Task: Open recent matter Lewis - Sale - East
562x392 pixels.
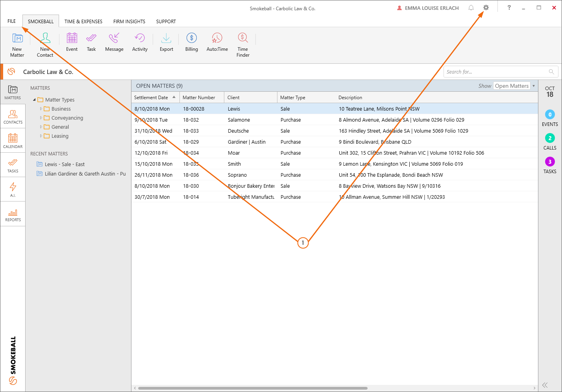Action: 65,165
